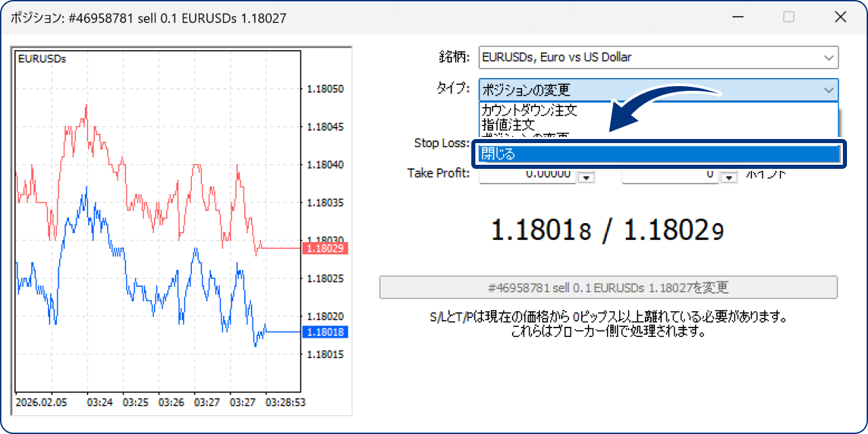Choose カウントダウン注文 from the dropdown list
868x434 pixels.
(529, 110)
